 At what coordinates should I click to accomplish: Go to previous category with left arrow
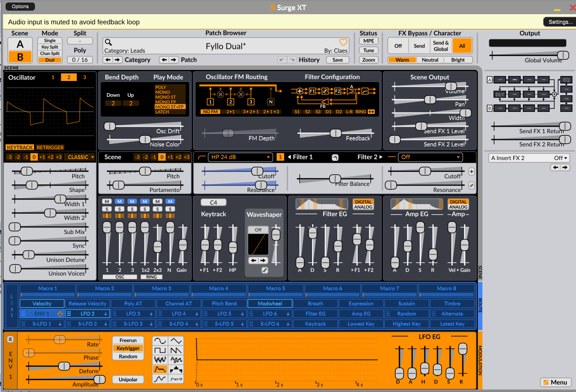[107, 60]
